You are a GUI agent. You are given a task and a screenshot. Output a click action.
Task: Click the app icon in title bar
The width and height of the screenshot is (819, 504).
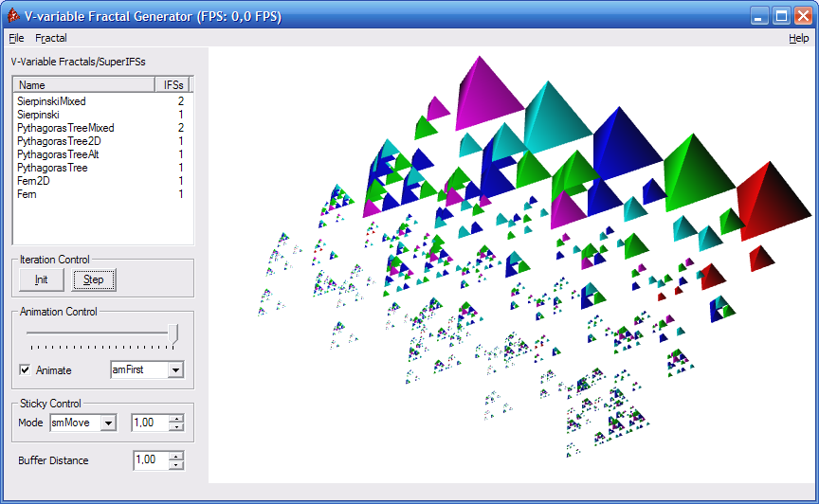click(12, 15)
